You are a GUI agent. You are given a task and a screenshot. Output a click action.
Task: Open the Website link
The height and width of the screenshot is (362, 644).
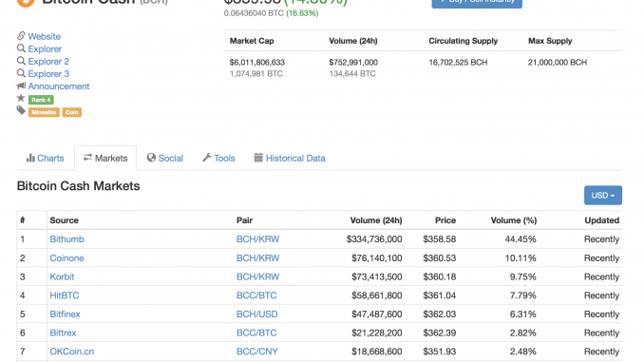45,36
